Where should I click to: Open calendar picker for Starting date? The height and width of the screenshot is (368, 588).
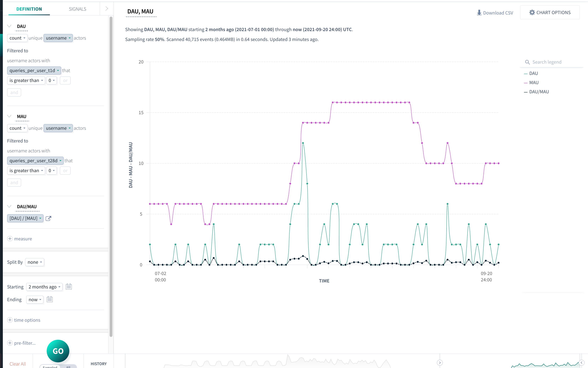point(69,287)
